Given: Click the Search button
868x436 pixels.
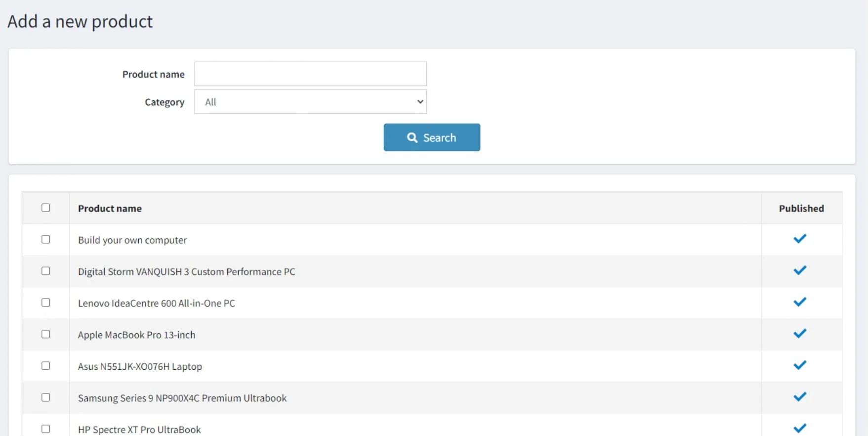Looking at the screenshot, I should pos(431,137).
